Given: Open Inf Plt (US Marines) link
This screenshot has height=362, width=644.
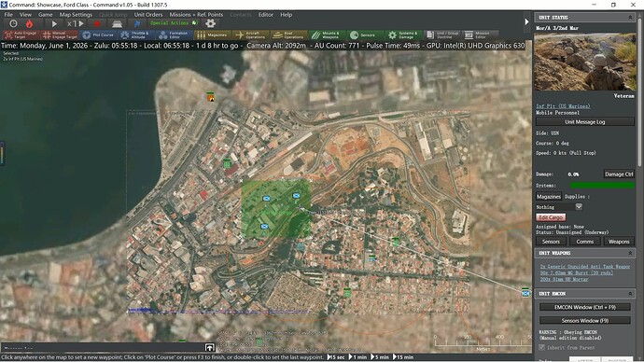Looking at the screenshot, I should coord(563,105).
